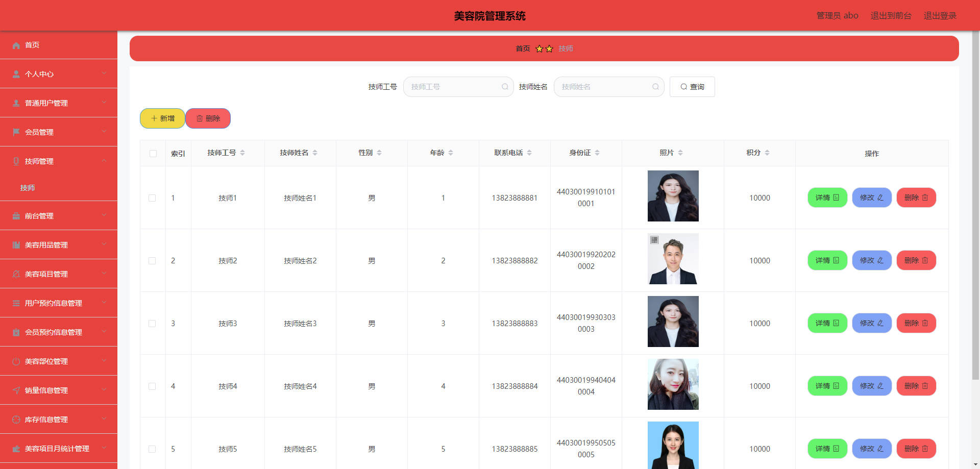The image size is (980, 469).
Task: Click 修改 for 技师5 row
Action: point(872,449)
